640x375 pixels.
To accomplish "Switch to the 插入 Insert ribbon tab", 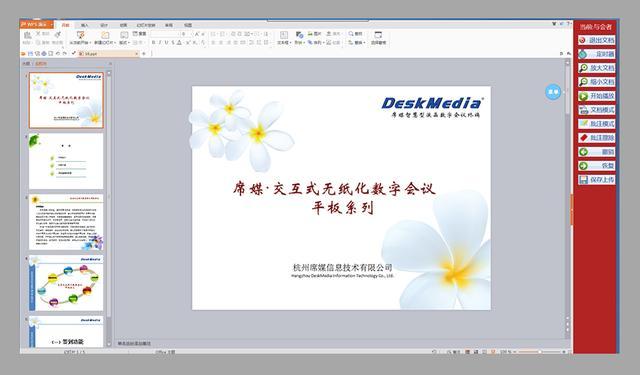I will (x=84, y=25).
